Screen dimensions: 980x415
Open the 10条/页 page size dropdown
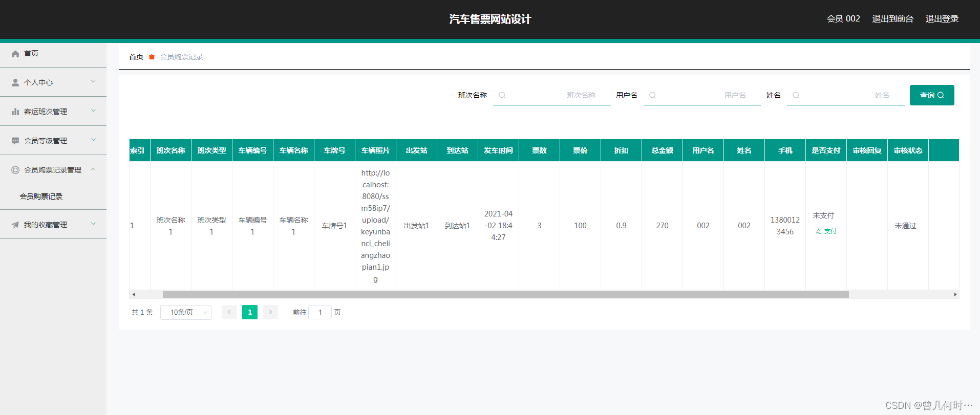point(186,312)
